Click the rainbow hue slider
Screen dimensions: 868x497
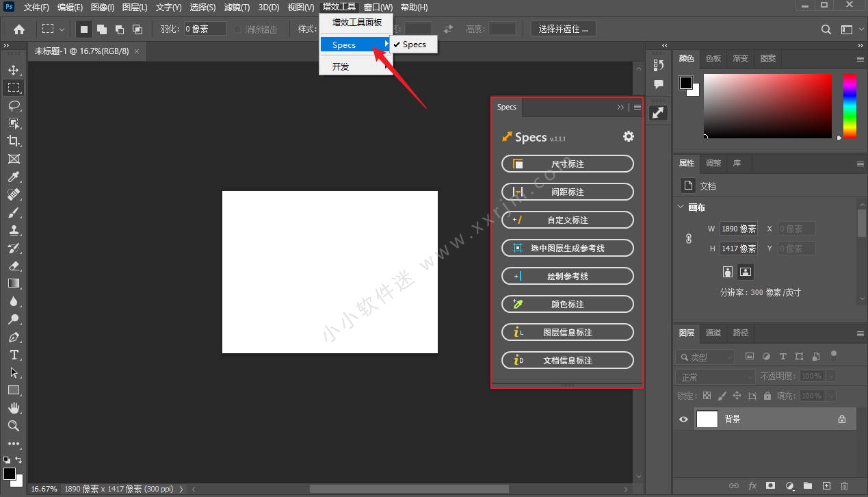point(849,105)
